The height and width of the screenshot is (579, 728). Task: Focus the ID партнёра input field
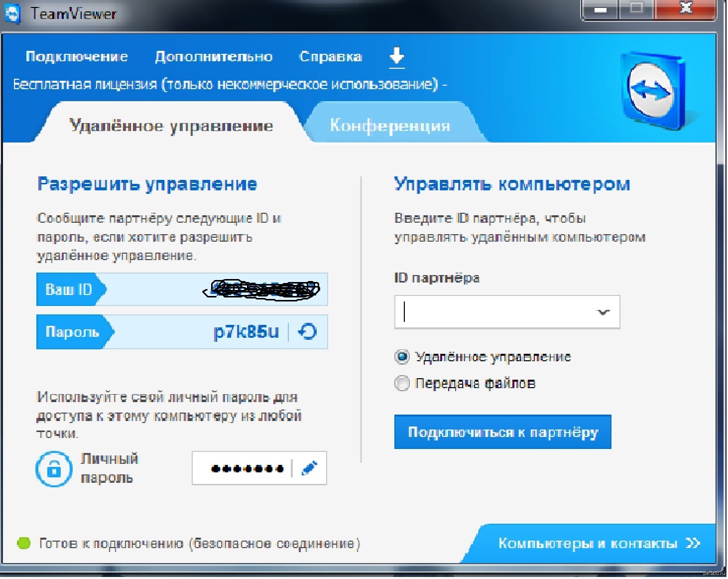pyautogui.click(x=507, y=312)
